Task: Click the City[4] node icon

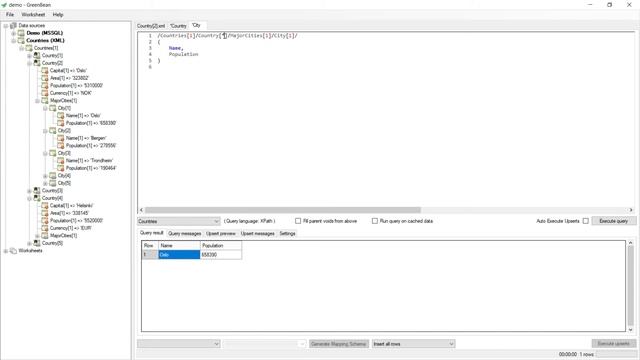Action: [53, 176]
